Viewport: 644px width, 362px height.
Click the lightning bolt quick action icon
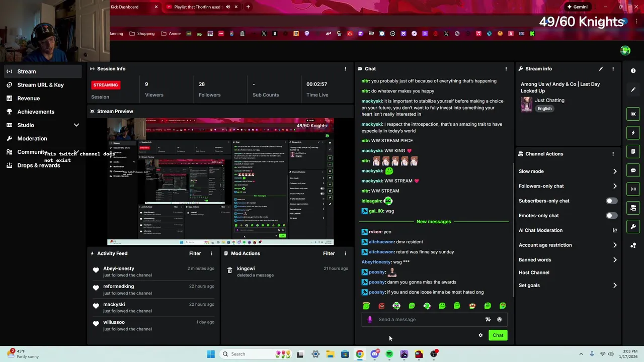[633, 133]
